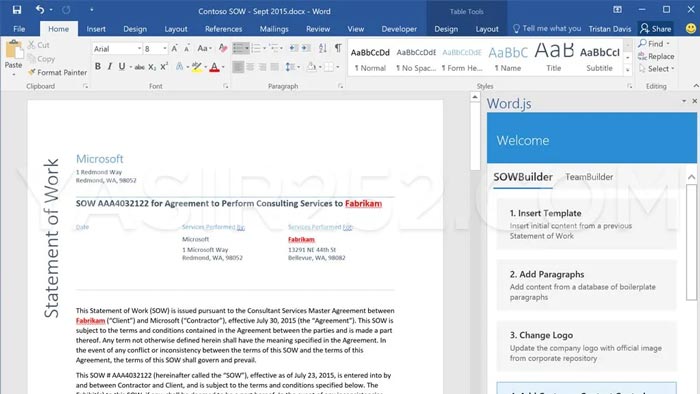Undo the last action

[40, 9]
